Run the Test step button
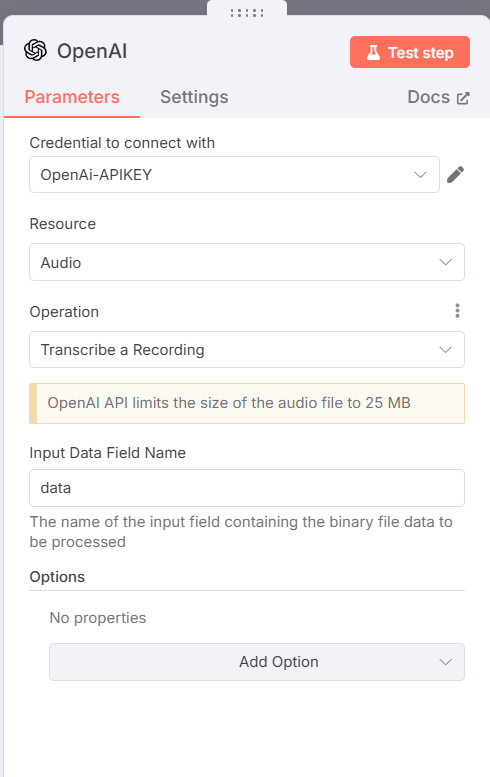Screen dimensions: 490x777 pyautogui.click(x=410, y=52)
